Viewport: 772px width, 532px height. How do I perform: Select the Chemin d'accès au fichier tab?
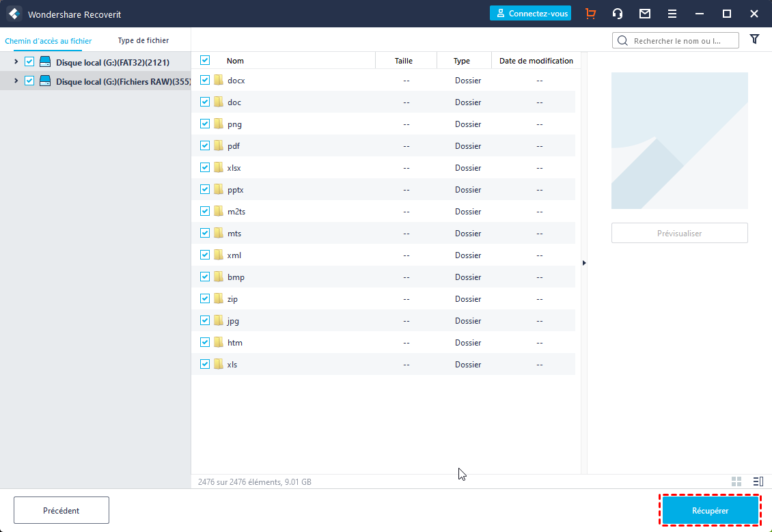click(48, 41)
